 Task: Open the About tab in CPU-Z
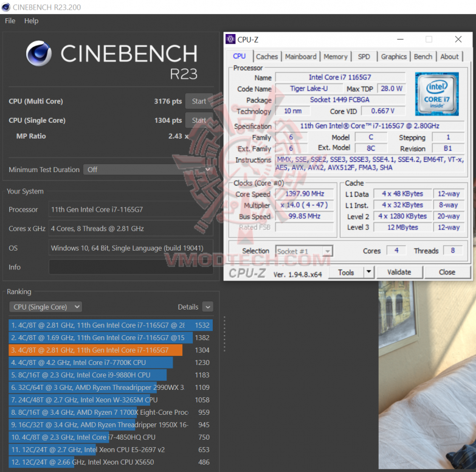click(x=449, y=57)
